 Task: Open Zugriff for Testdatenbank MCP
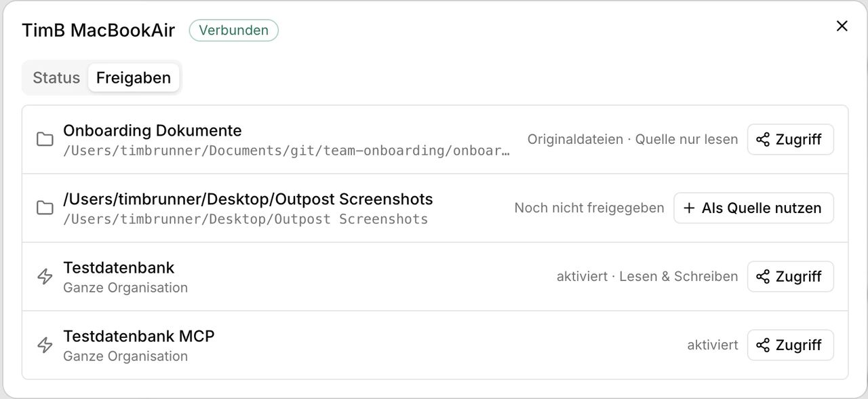(x=790, y=345)
